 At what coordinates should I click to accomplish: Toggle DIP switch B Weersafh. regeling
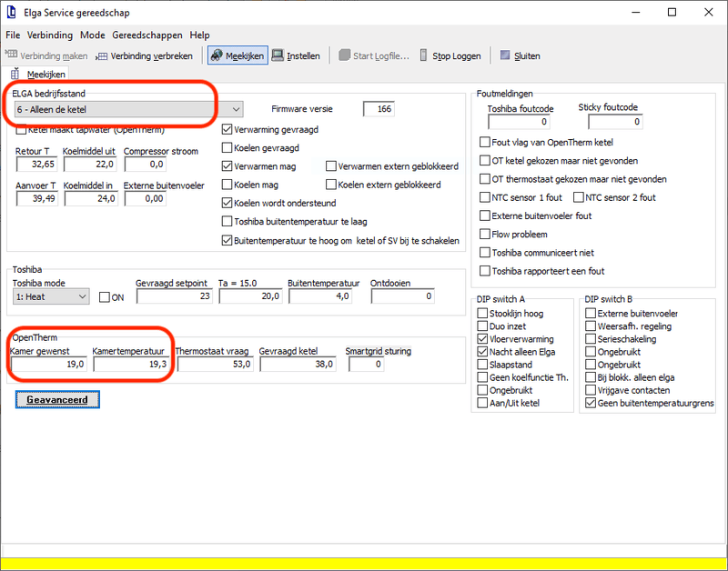pos(591,326)
